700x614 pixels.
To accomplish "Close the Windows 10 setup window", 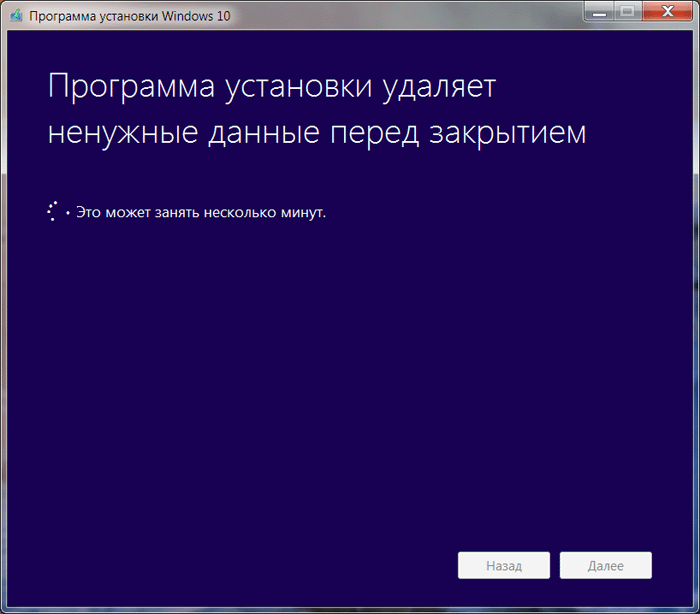I will pyautogui.click(x=667, y=11).
